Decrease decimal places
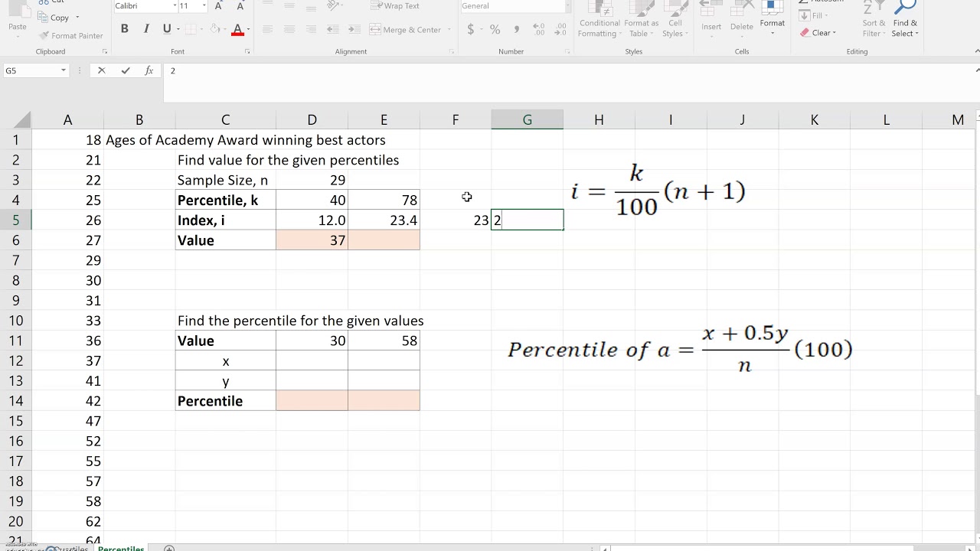This screenshot has height=551, width=980. click(x=561, y=29)
